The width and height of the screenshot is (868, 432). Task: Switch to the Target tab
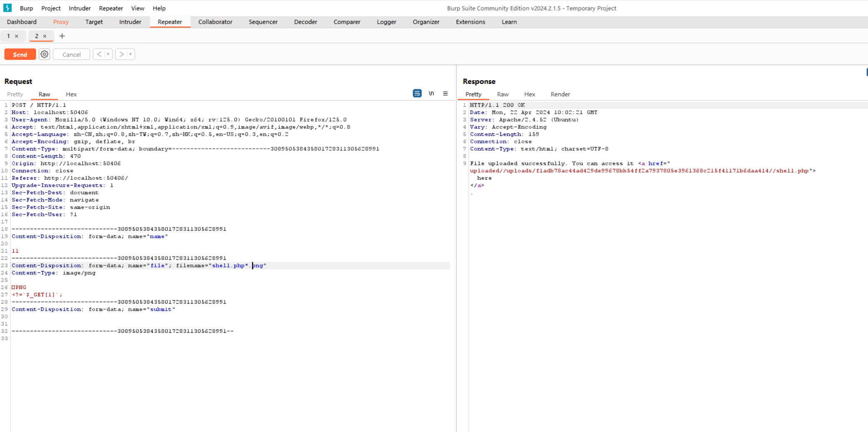pos(94,22)
